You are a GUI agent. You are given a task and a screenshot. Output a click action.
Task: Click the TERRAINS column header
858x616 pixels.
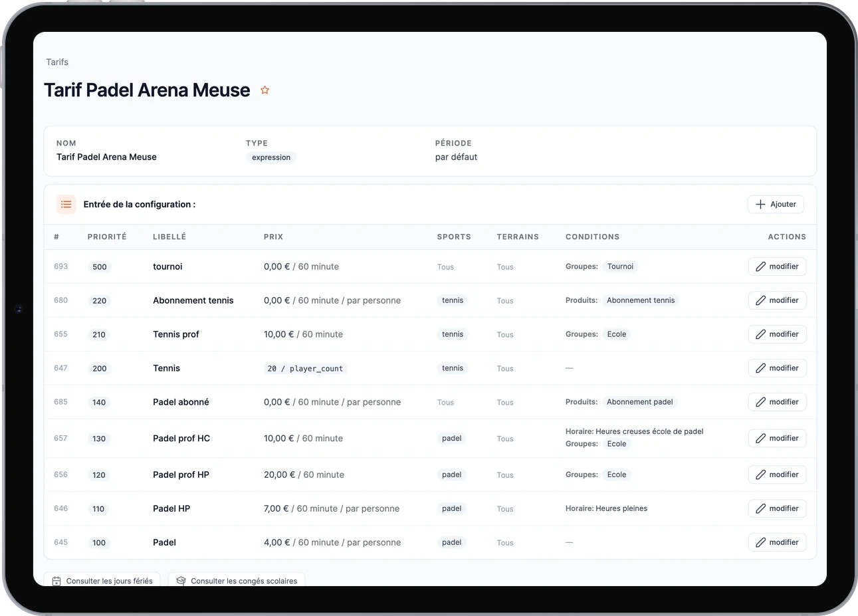518,237
